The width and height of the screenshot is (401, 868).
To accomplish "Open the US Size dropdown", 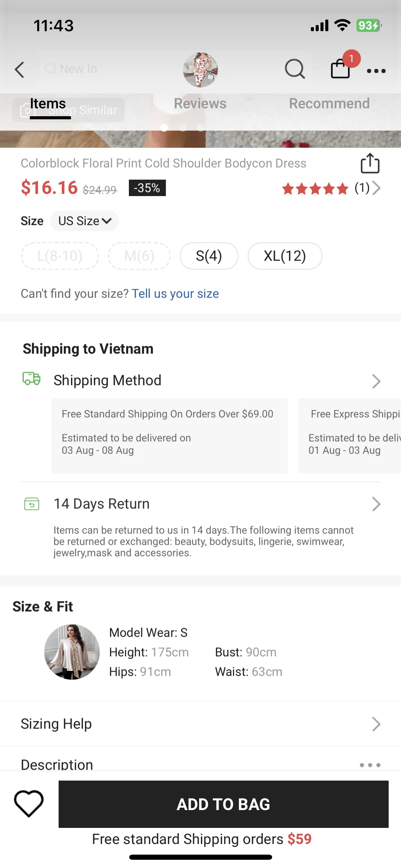I will point(85,221).
